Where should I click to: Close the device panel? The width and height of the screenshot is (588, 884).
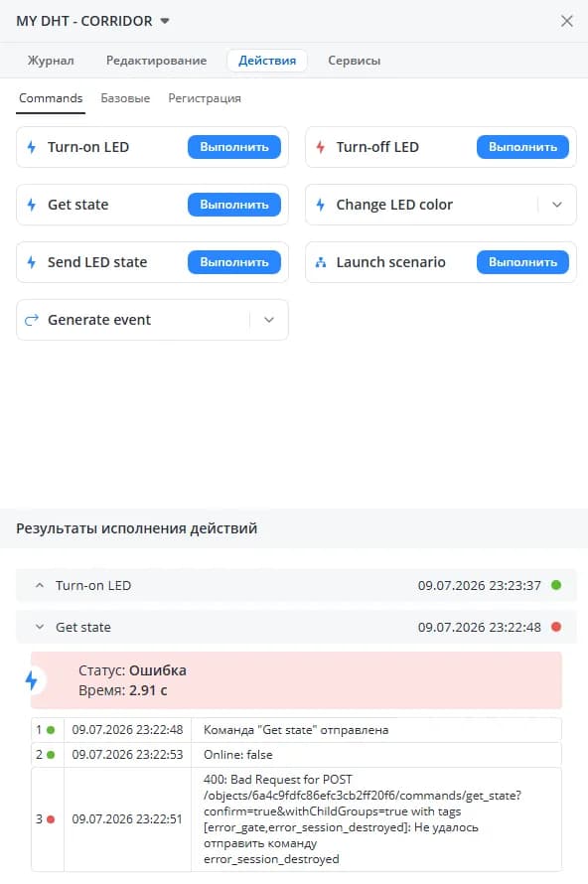[x=567, y=21]
